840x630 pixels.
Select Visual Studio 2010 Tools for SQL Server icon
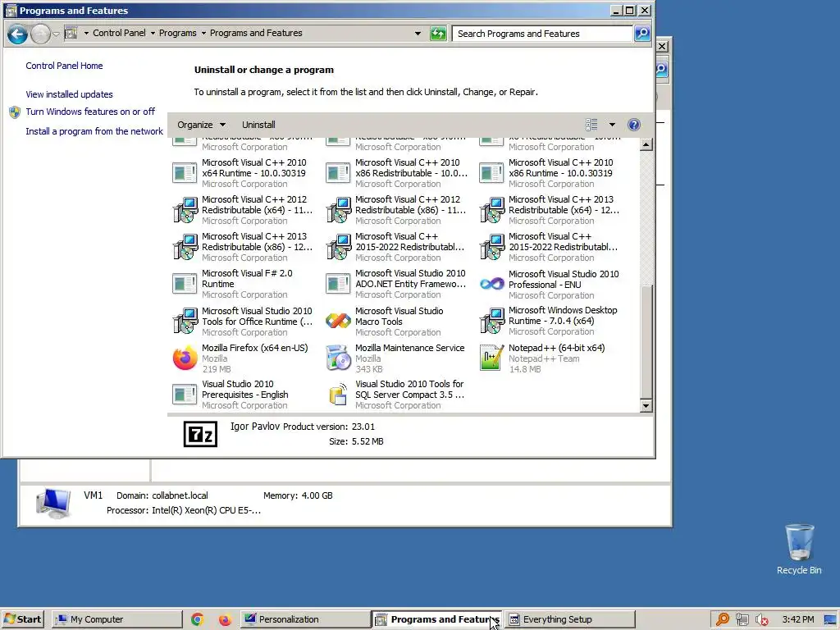click(338, 395)
